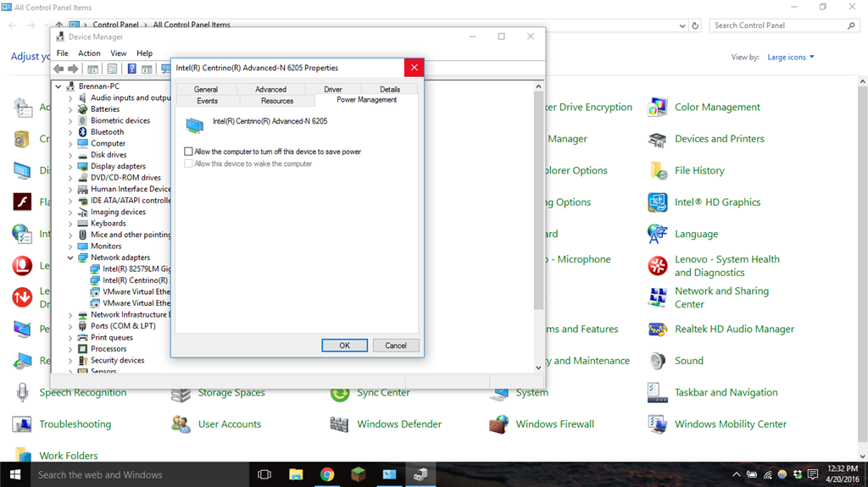Viewport: 868px width, 487px height.
Task: Expand the Print queues tree node
Action: click(70, 338)
